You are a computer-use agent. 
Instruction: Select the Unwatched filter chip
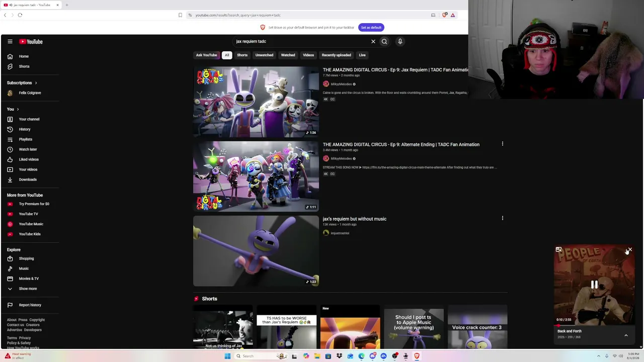[264, 55]
